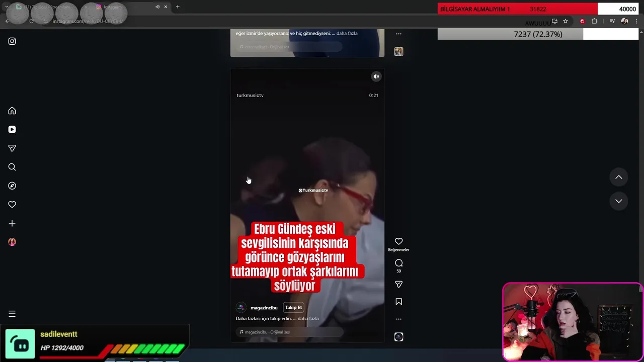
Task: Open more options on the previous reel
Action: 398,34
